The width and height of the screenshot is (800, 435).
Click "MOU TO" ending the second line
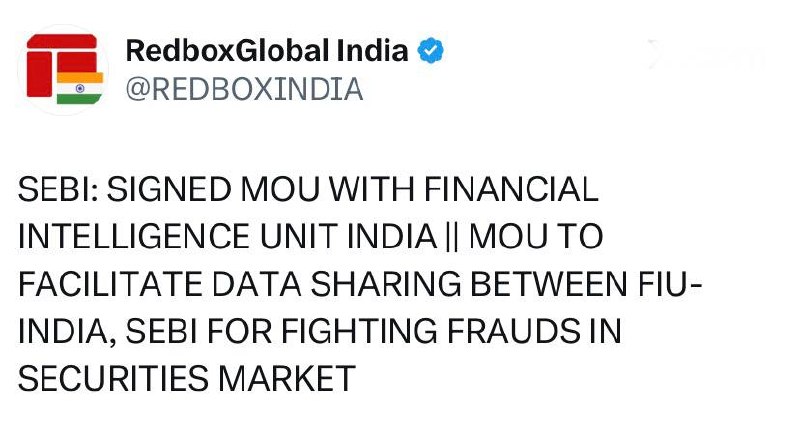[538, 237]
